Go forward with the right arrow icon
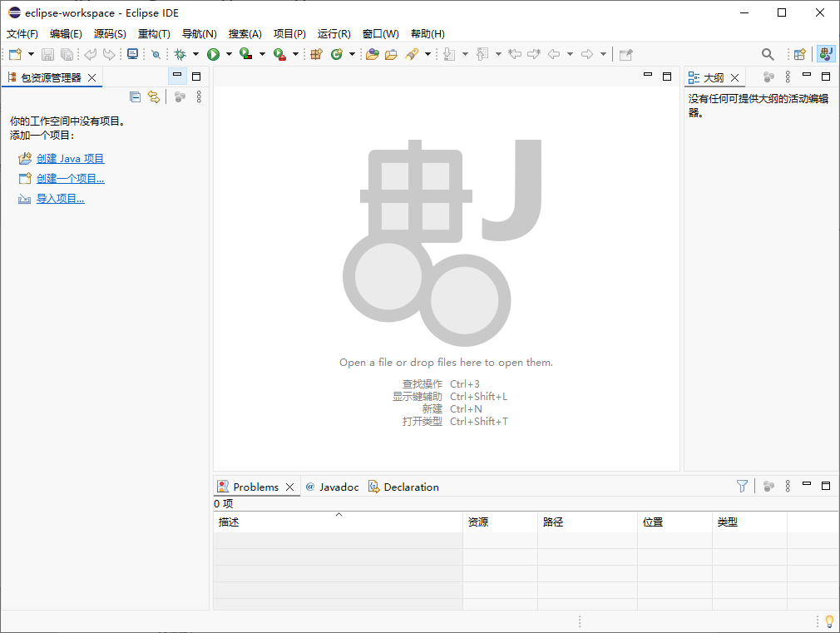This screenshot has height=633, width=840. 587,54
